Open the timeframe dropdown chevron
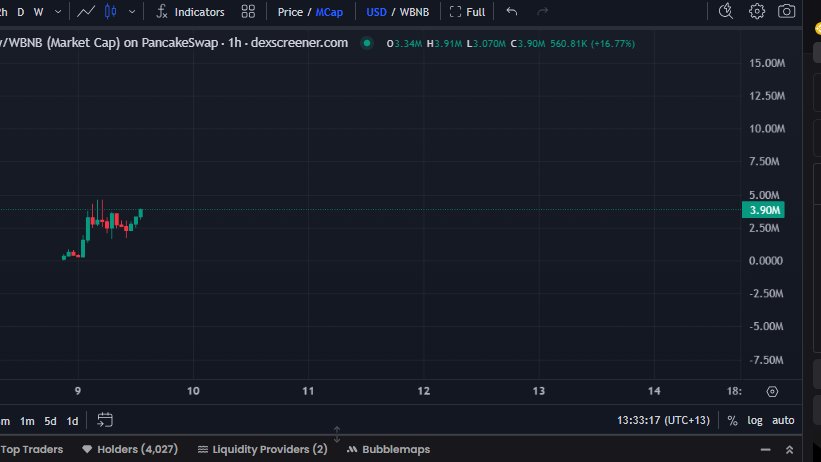Image resolution: width=821 pixels, height=462 pixels. 58,12
